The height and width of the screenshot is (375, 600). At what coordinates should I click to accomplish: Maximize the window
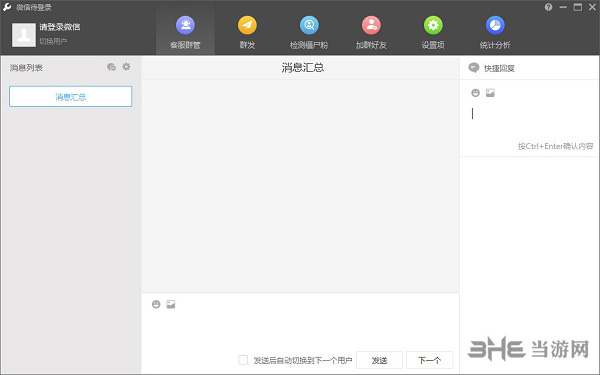(578, 7)
